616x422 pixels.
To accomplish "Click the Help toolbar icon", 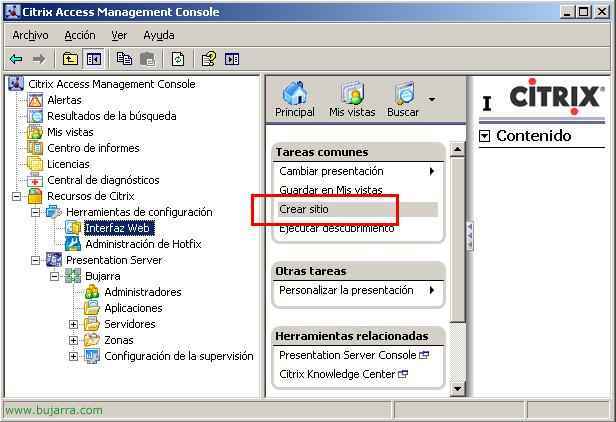I will coord(209,59).
